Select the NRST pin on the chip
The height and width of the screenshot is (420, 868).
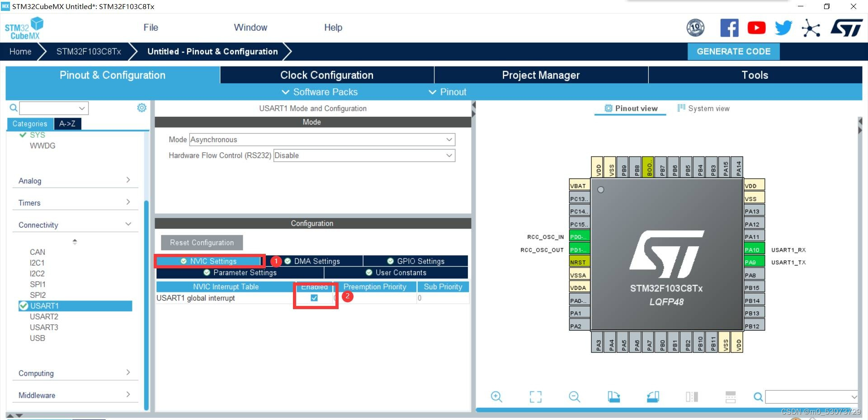580,262
